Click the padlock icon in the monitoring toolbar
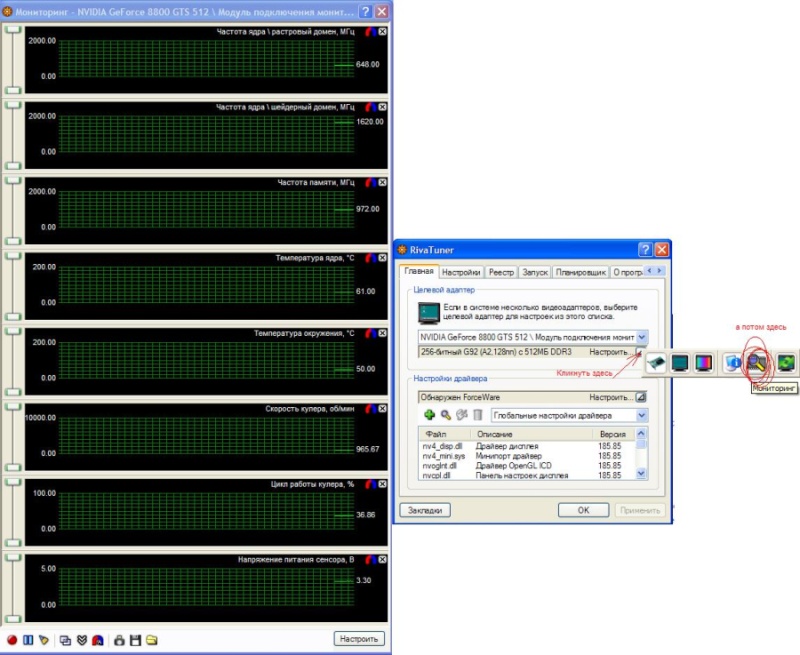 click(x=119, y=640)
